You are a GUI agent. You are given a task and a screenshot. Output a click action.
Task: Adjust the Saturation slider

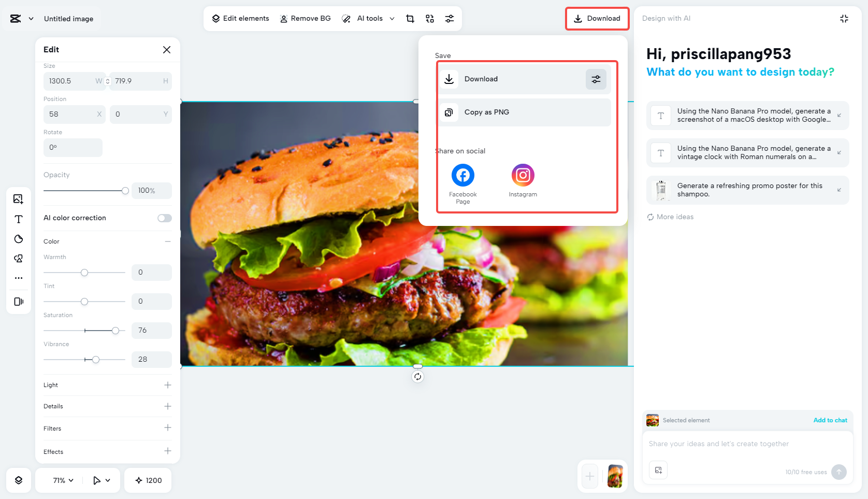click(x=115, y=331)
